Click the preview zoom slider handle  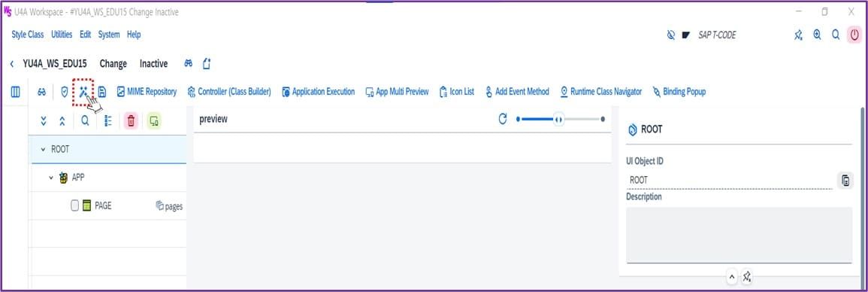click(x=558, y=119)
